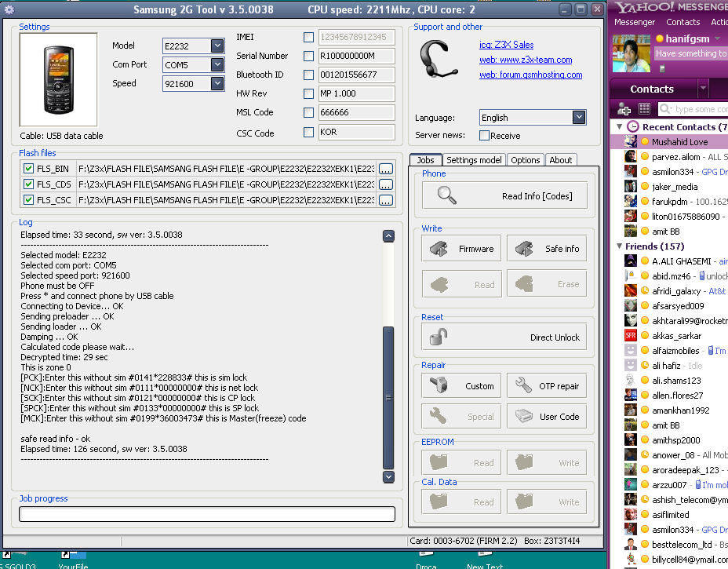Click the A.ALI GHASEMI contact avatar
This screenshot has width=728, height=569.
(631, 261)
